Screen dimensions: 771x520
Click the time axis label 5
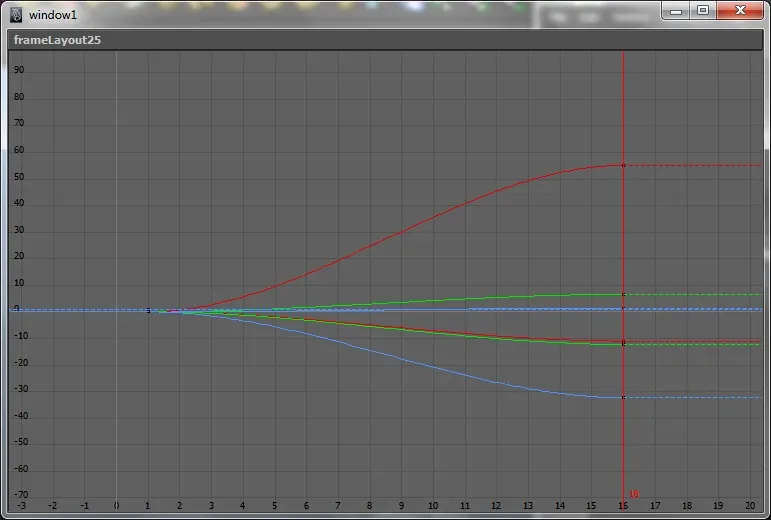274,505
